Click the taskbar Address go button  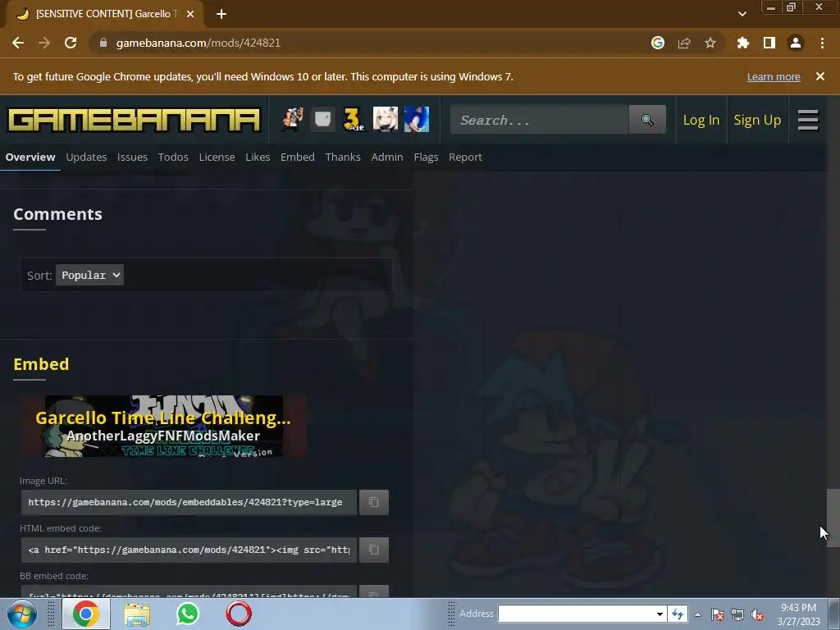click(678, 614)
